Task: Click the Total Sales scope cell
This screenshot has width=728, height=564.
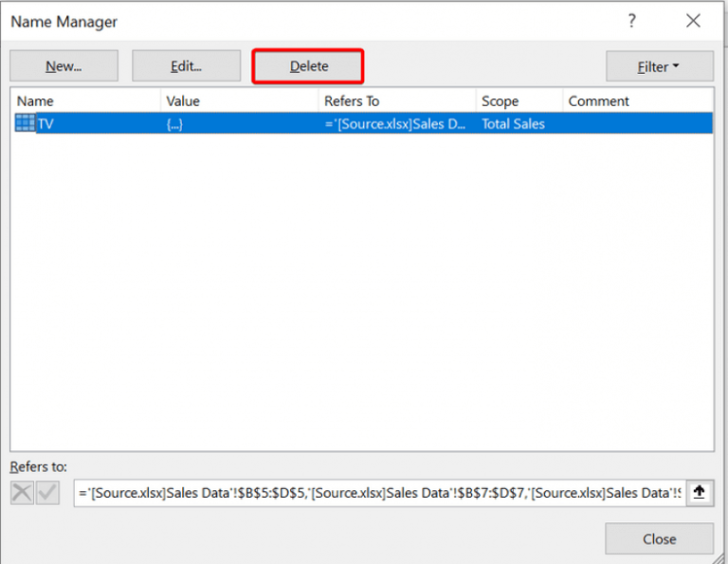Action: pyautogui.click(x=513, y=123)
